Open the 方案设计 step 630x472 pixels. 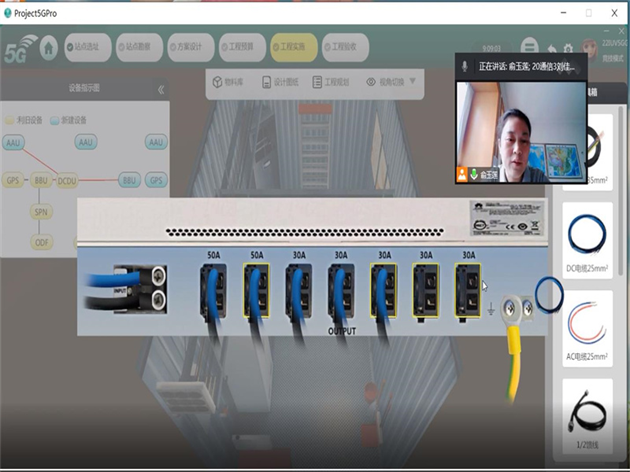(x=192, y=47)
